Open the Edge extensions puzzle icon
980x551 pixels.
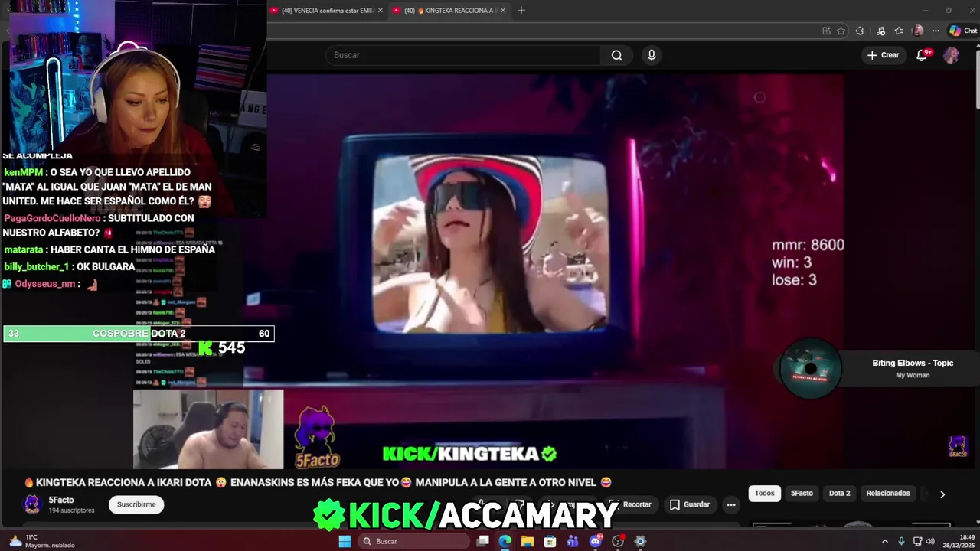coord(860,31)
